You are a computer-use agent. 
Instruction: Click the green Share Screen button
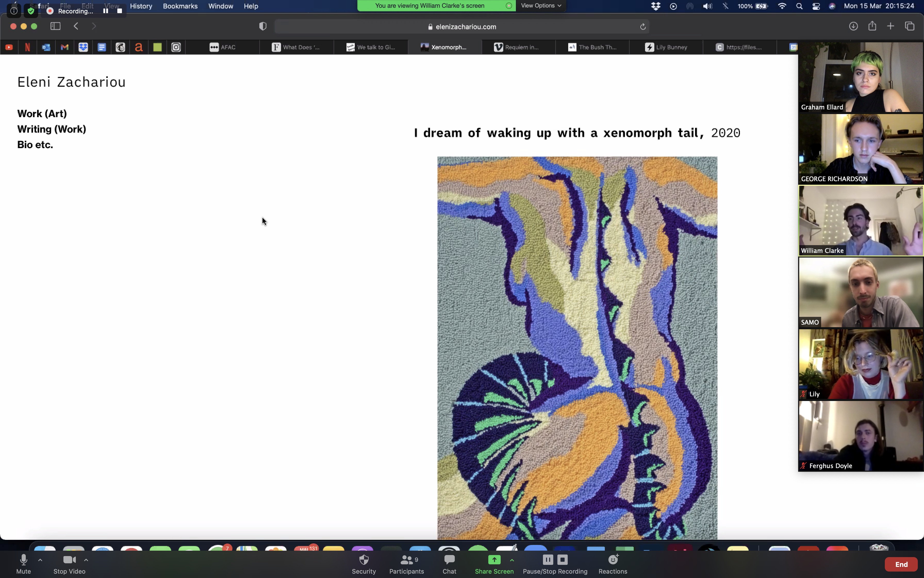(x=494, y=564)
